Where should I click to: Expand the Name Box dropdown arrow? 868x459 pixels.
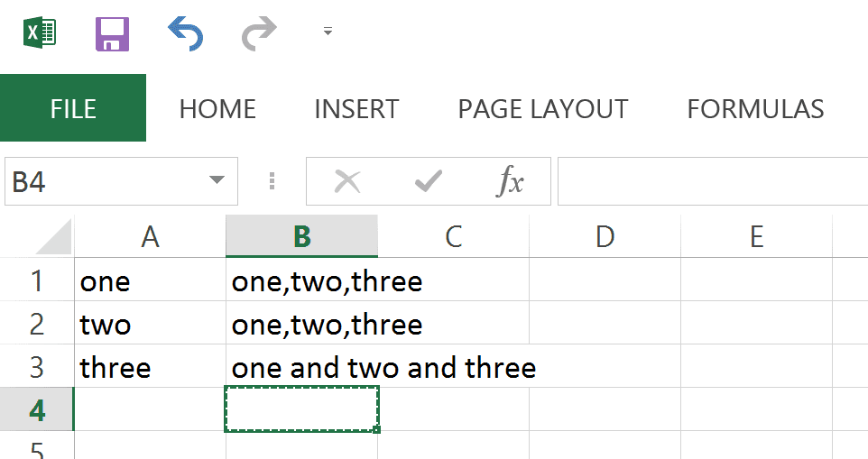(x=217, y=180)
